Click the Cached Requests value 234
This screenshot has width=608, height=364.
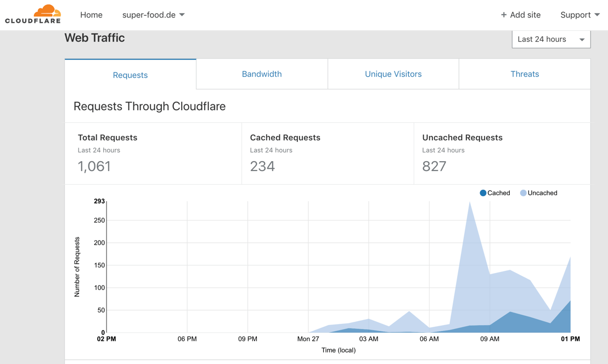pyautogui.click(x=262, y=166)
